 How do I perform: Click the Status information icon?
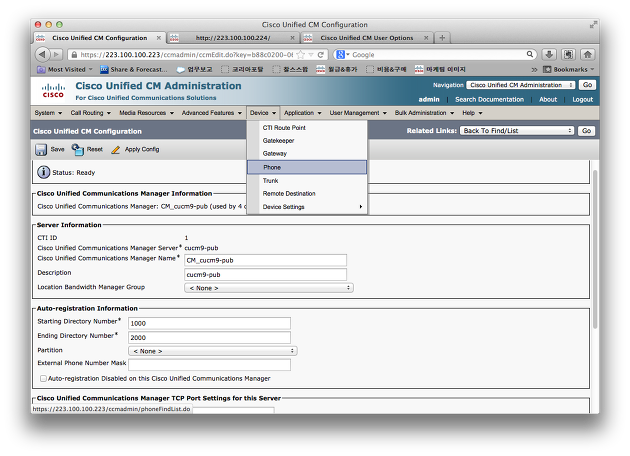[43, 172]
